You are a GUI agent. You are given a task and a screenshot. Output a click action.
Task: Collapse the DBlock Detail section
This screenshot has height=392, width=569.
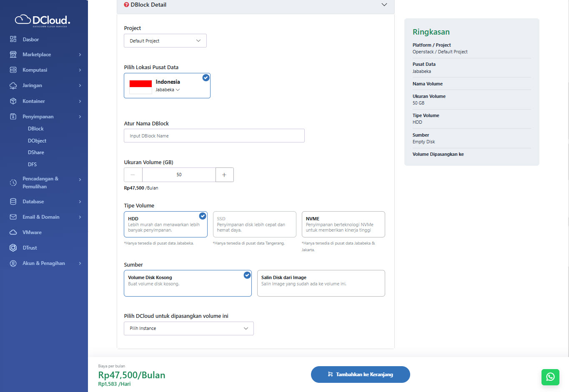click(384, 5)
